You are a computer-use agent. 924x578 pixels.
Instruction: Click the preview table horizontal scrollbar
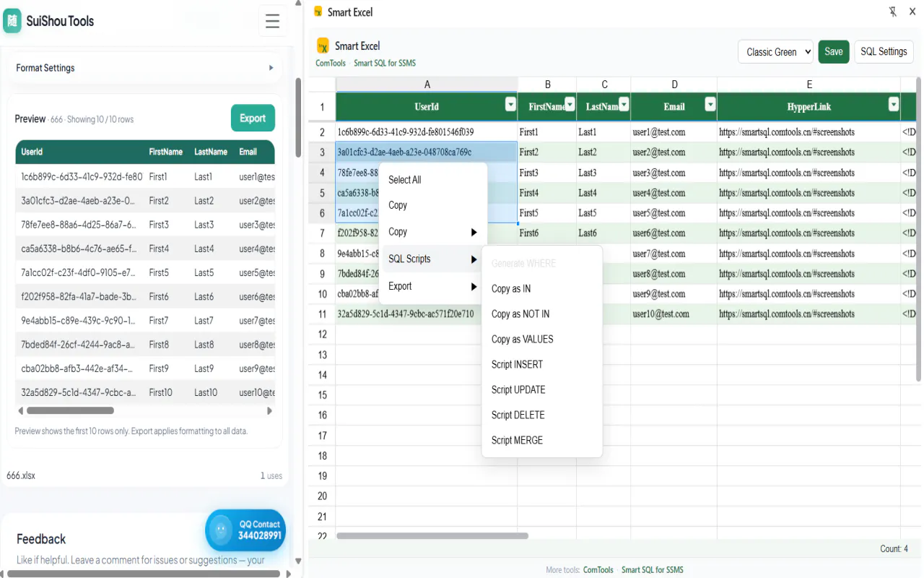pos(70,410)
